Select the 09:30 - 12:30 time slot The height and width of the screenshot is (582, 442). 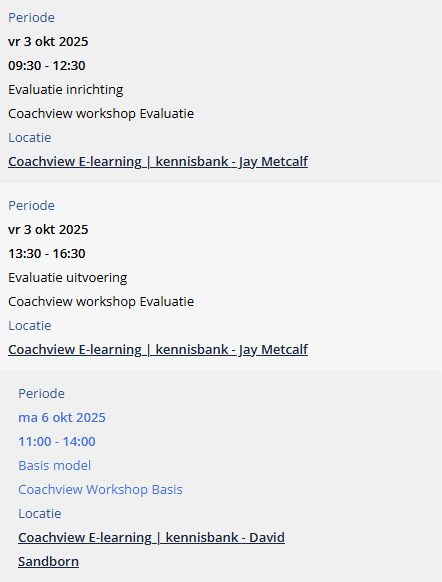(47, 66)
